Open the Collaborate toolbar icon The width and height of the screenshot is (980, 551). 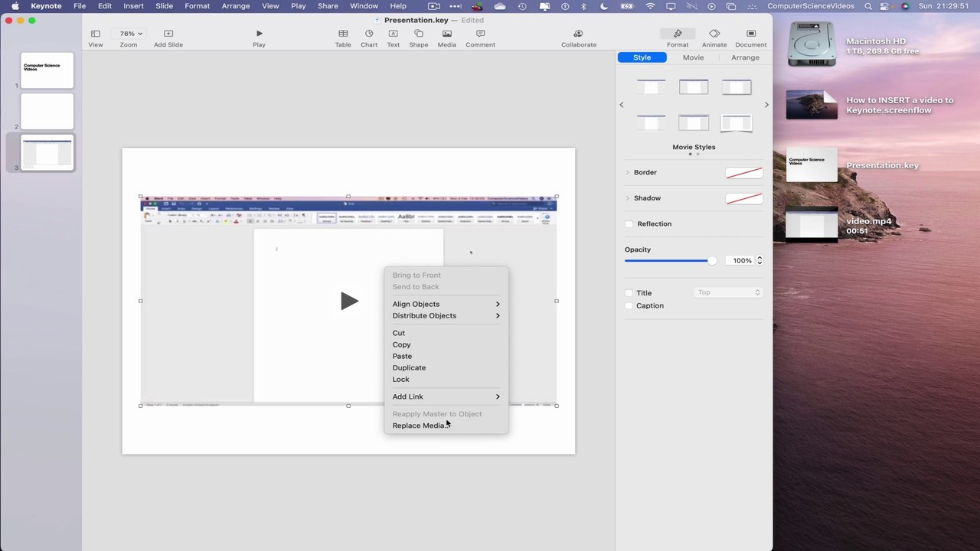(x=578, y=34)
